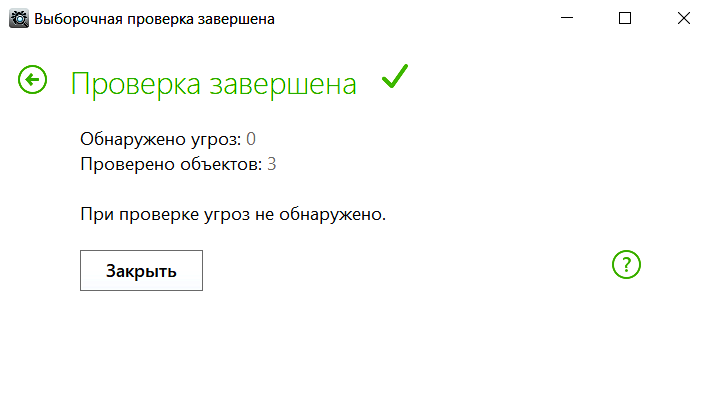Image resolution: width=712 pixels, height=400 pixels.
Task: Select the checked objects count 3
Action: pyautogui.click(x=271, y=163)
